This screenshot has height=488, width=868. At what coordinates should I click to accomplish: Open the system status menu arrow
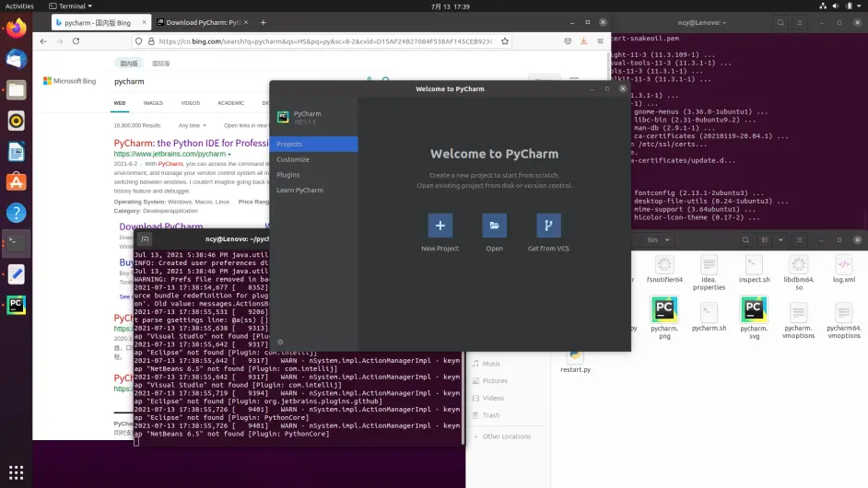coord(859,6)
